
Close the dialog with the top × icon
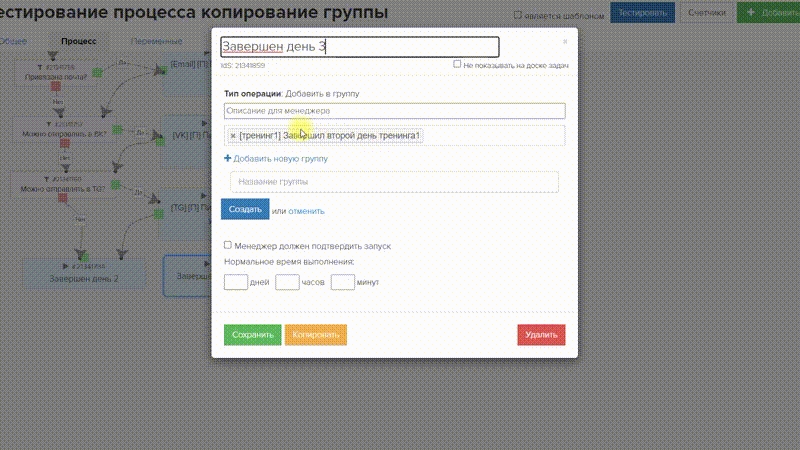564,42
